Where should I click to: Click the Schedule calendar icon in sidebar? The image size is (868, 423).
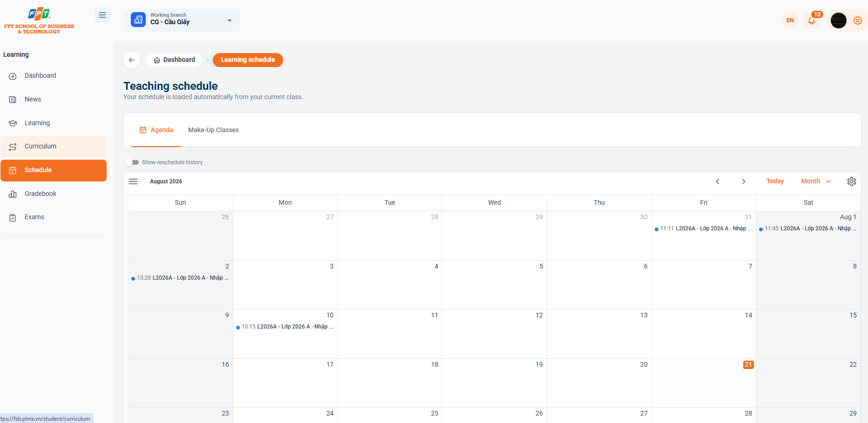13,170
